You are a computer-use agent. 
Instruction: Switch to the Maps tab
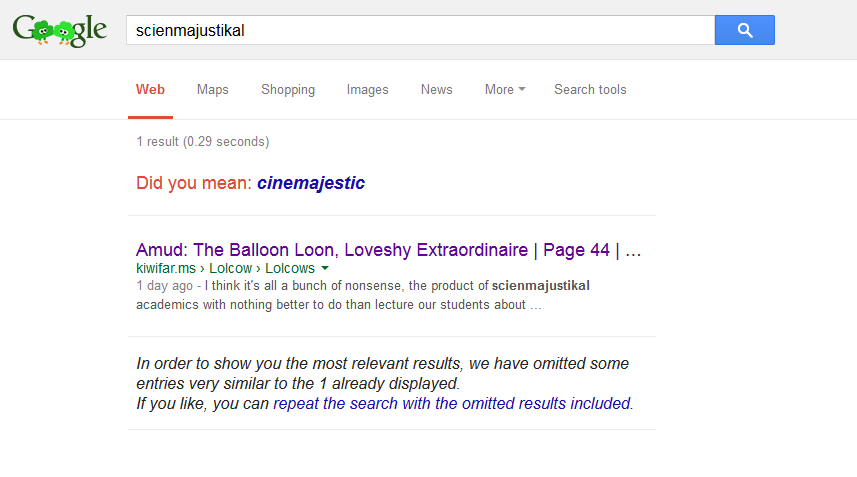click(213, 90)
